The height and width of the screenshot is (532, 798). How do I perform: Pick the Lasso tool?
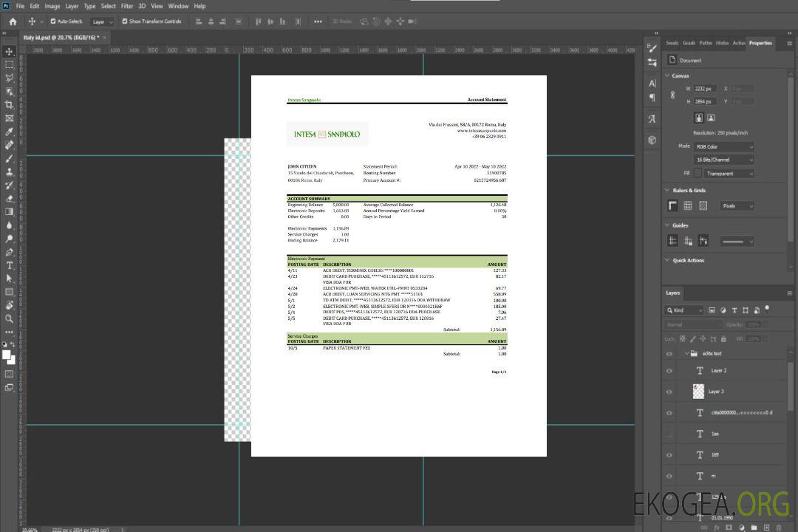point(10,78)
